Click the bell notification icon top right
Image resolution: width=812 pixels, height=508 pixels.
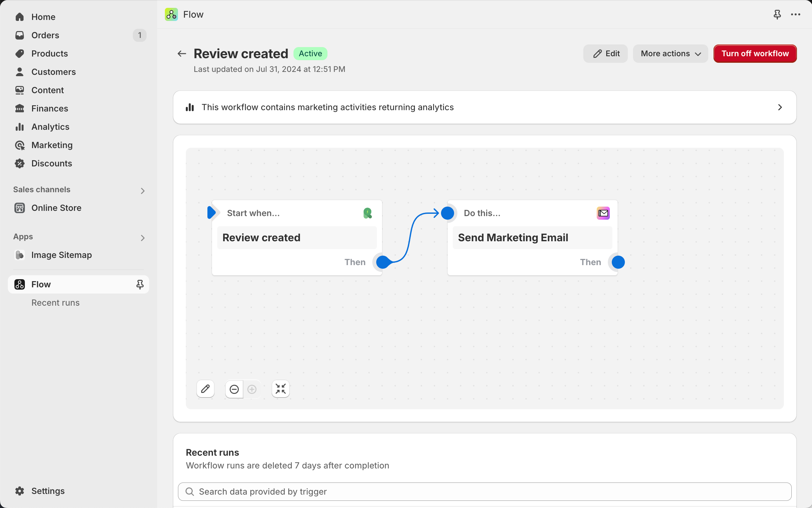(x=777, y=14)
